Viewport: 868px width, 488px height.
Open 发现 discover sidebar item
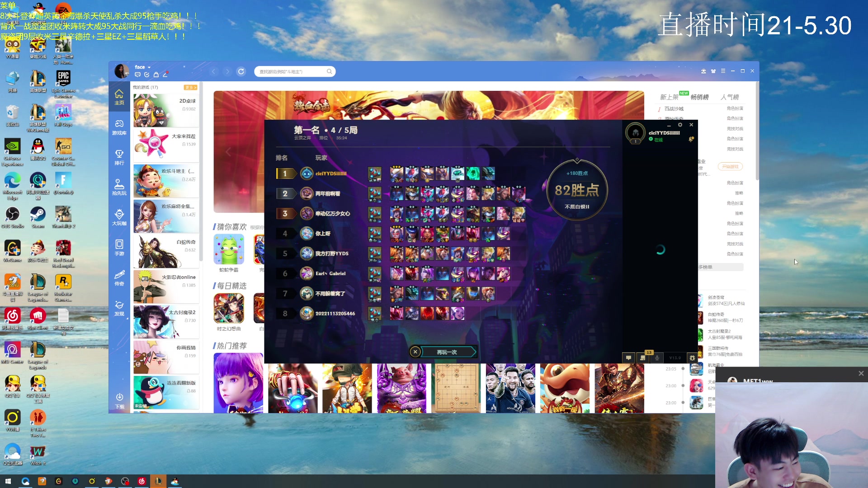(x=119, y=308)
